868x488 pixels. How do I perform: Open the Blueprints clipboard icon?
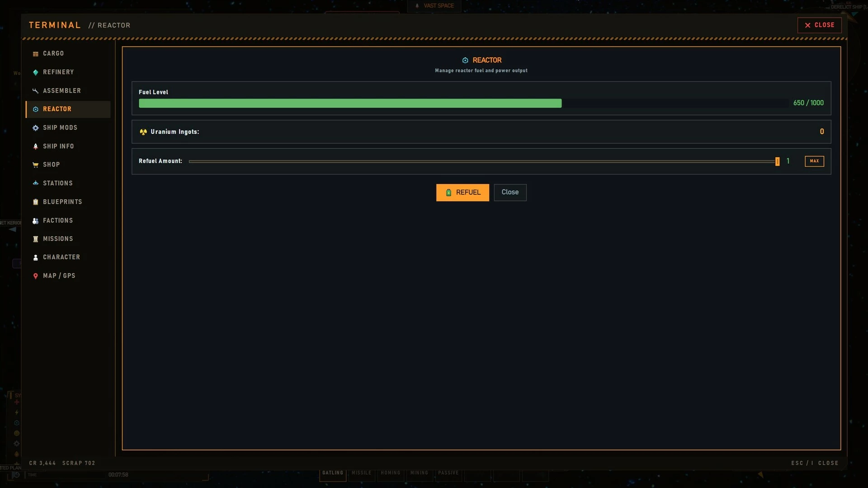pyautogui.click(x=35, y=202)
